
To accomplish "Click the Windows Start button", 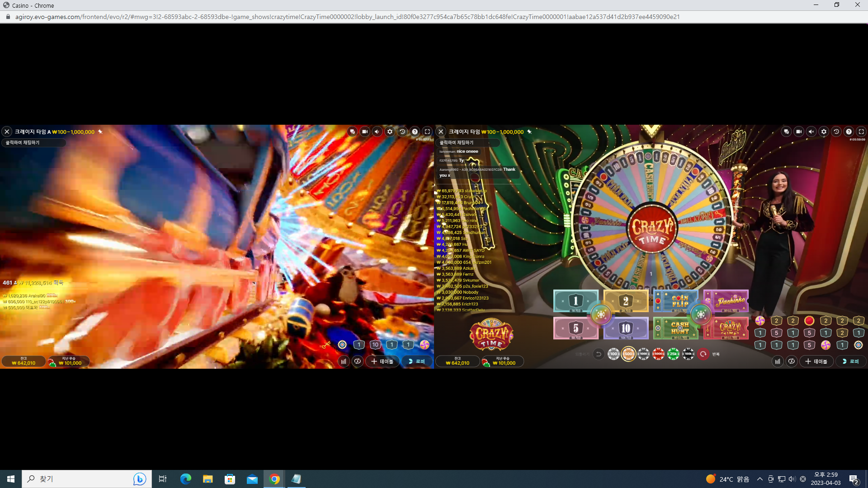I will 11,479.
